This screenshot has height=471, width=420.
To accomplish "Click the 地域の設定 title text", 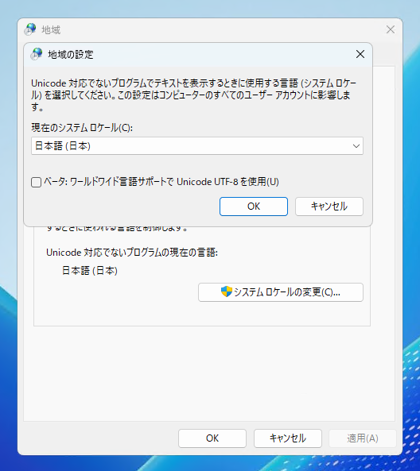I will pyautogui.click(x=71, y=54).
